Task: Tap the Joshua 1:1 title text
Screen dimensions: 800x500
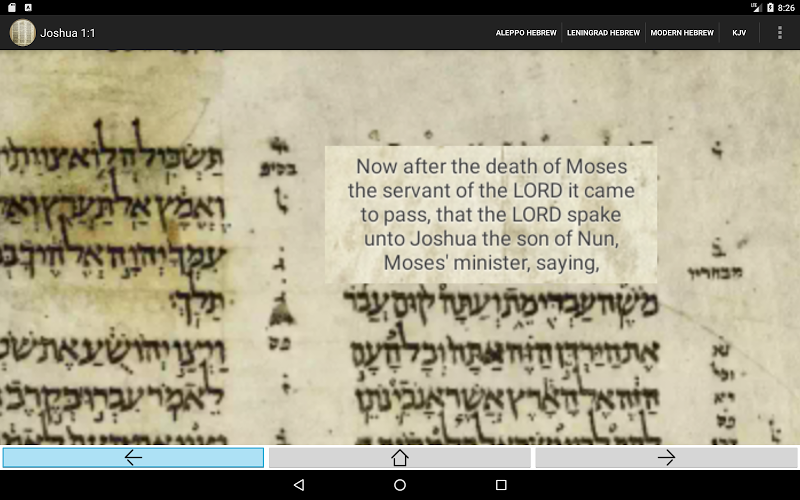Action: tap(68, 33)
